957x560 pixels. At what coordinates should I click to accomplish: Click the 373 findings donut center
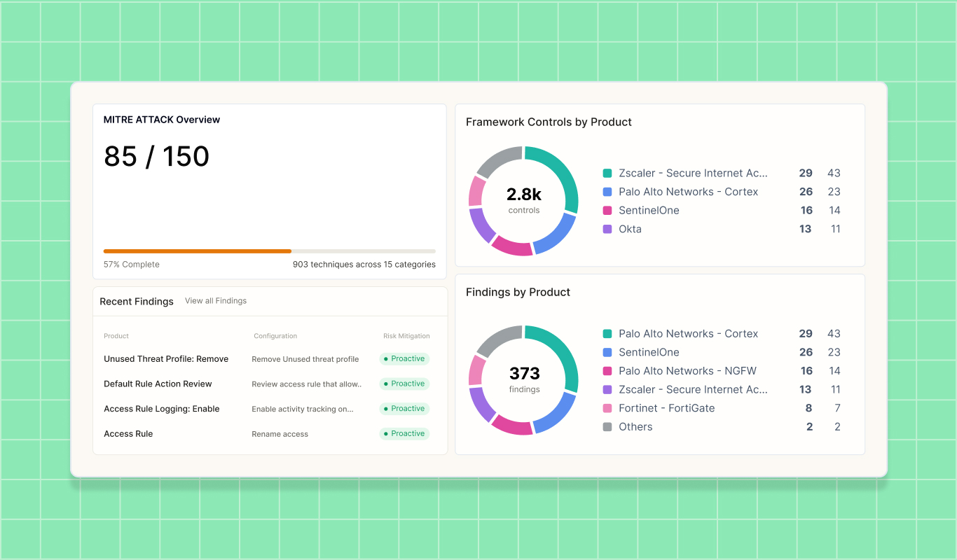click(524, 379)
